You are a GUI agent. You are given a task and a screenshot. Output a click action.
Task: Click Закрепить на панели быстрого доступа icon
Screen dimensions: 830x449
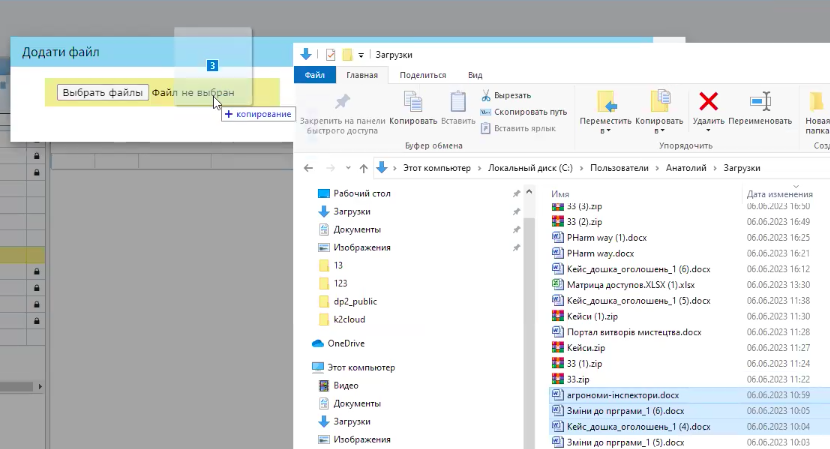(x=342, y=101)
